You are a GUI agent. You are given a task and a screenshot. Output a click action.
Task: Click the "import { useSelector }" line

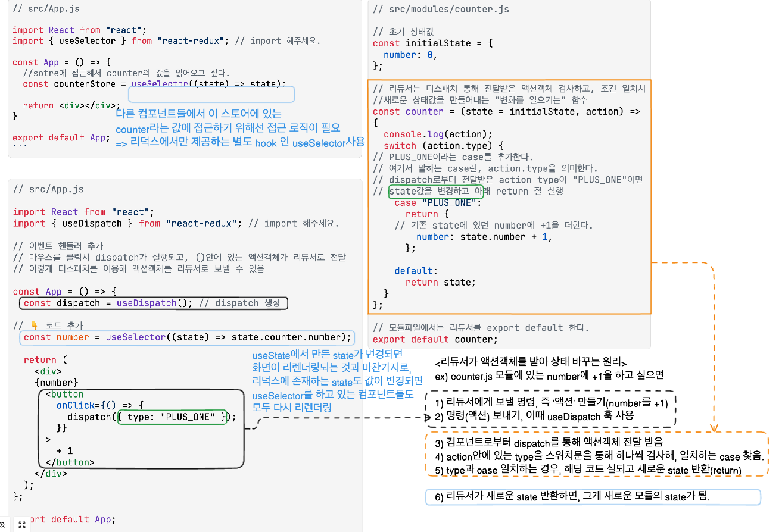click(x=166, y=41)
